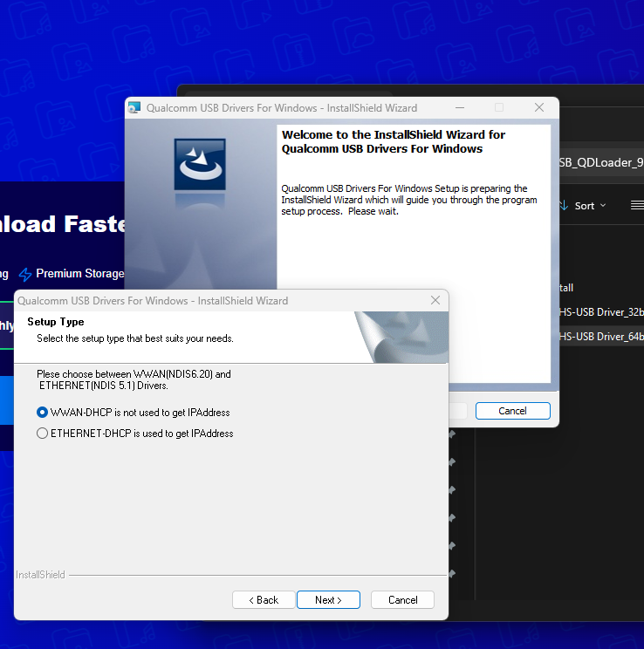Screen dimensions: 644x649
Task: Click Premium Storage text on webpage
Action: [x=80, y=274]
